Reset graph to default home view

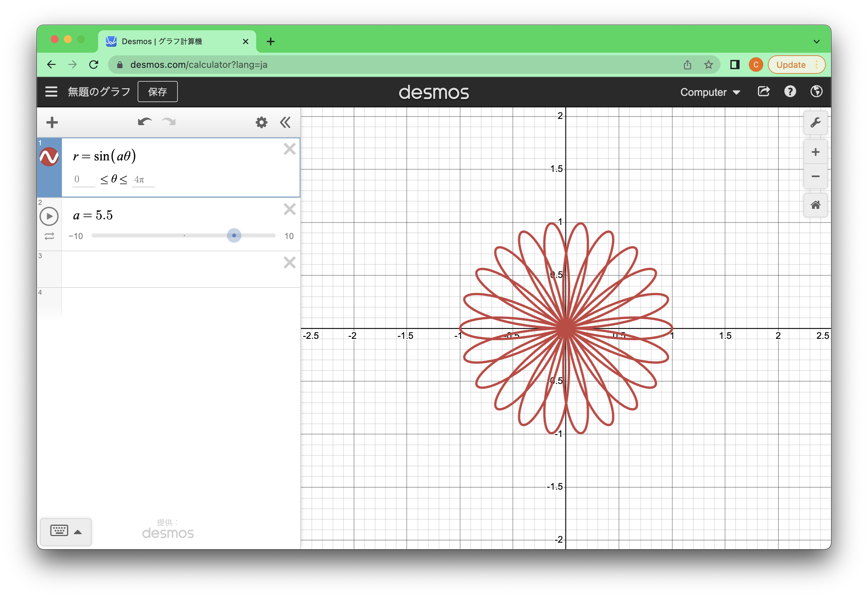[x=815, y=205]
